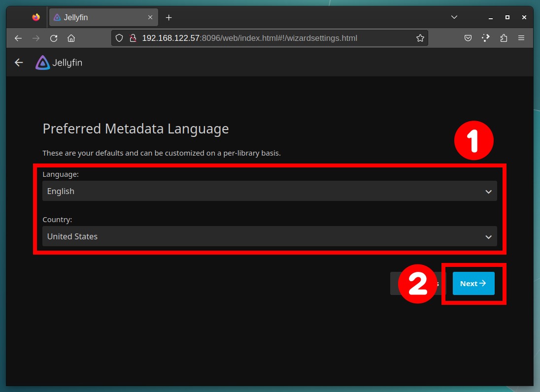
Task: Open the extensions puzzle icon
Action: 504,38
